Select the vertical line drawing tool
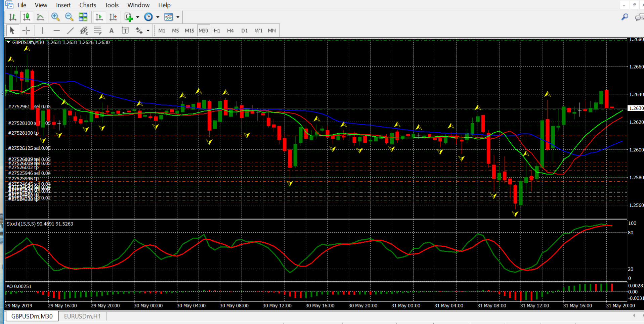The height and width of the screenshot is (324, 644). pos(43,31)
